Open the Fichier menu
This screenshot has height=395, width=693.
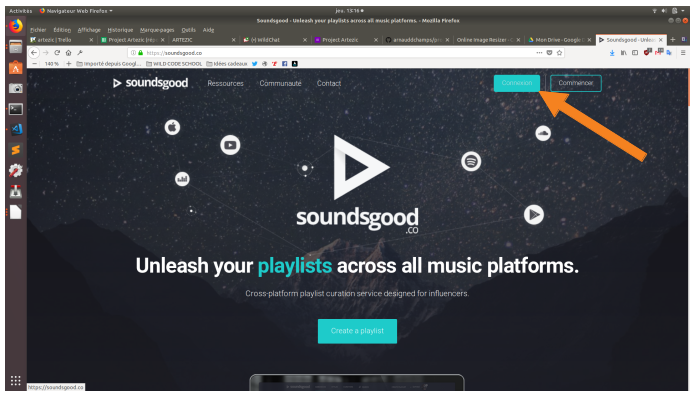click(x=38, y=30)
